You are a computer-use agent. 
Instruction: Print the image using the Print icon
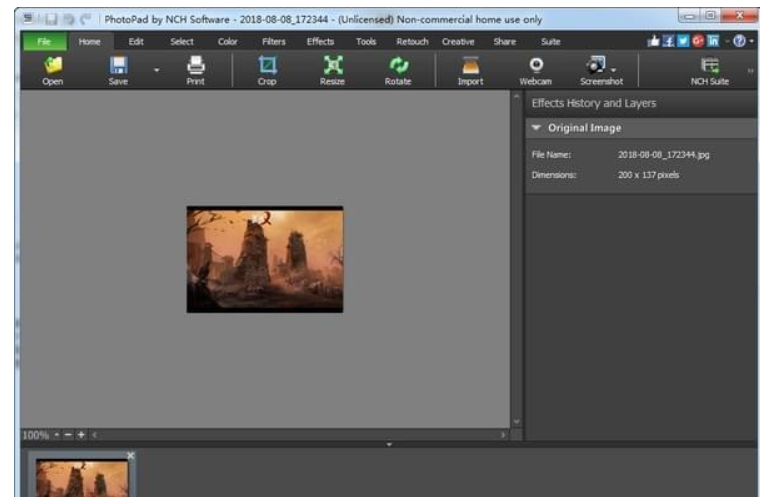tap(195, 70)
